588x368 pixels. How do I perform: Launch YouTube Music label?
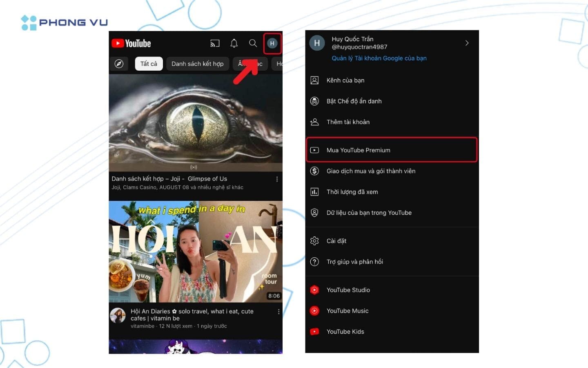coord(347,311)
